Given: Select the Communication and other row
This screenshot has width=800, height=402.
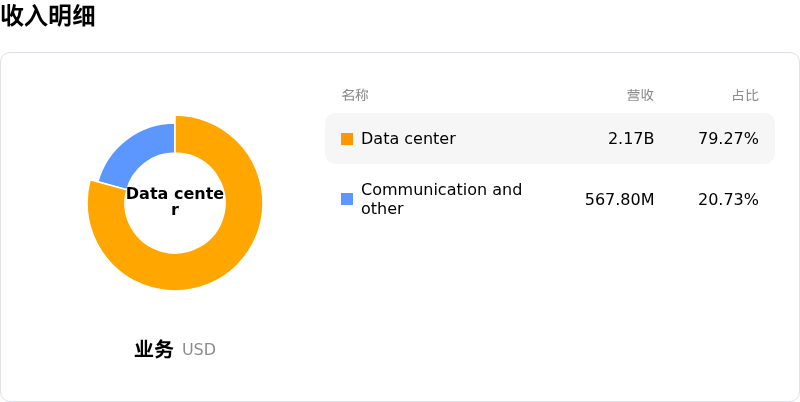Looking at the screenshot, I should (550, 199).
